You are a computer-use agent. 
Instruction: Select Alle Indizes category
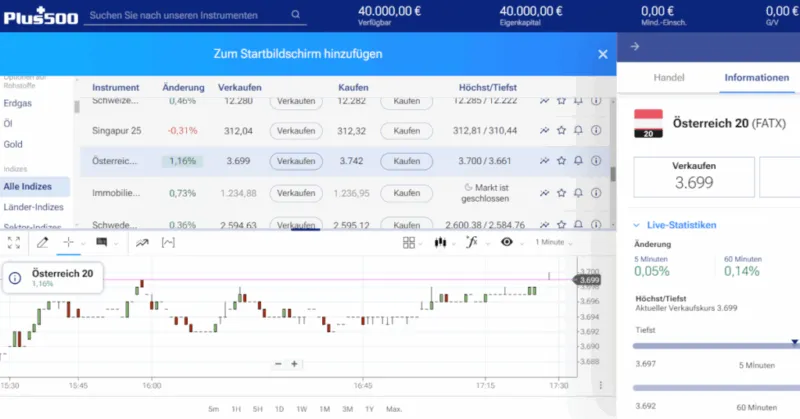(35, 187)
